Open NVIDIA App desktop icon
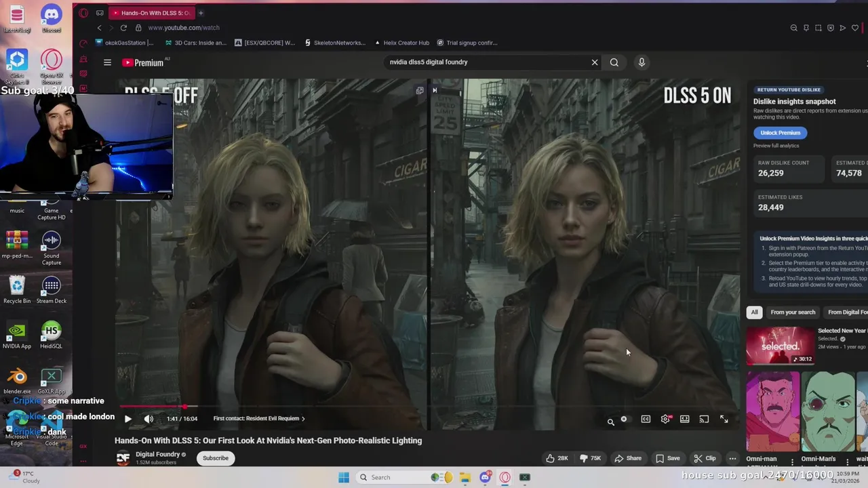868x488 pixels. [x=17, y=335]
